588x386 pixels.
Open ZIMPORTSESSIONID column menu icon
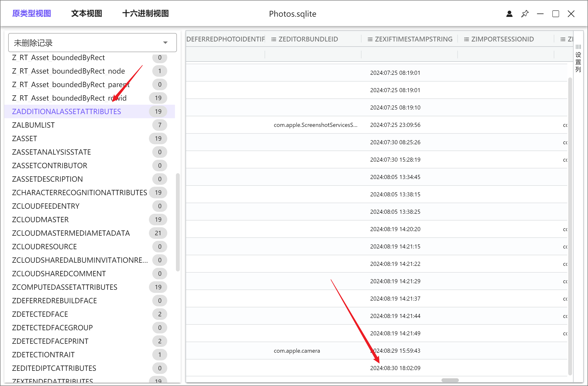click(466, 39)
